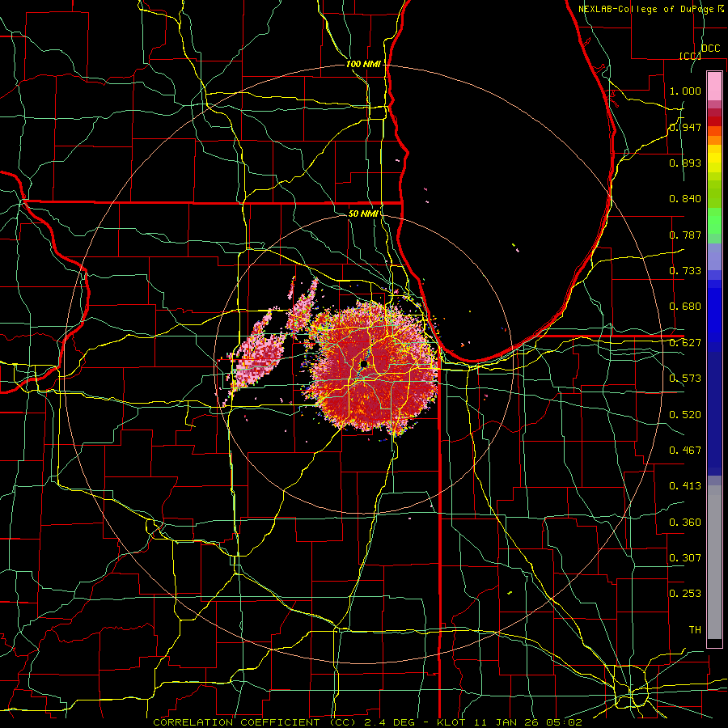Select the 0.893 scale value
728x728 pixels.
point(685,163)
